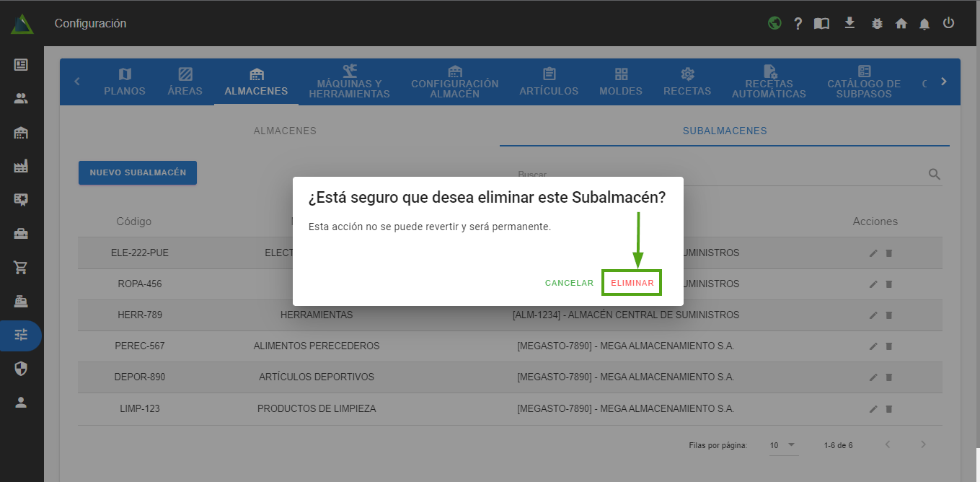Screen dimensions: 980x482
Task: Edit the PEREC-567 row with pencil icon
Action: tap(873, 346)
